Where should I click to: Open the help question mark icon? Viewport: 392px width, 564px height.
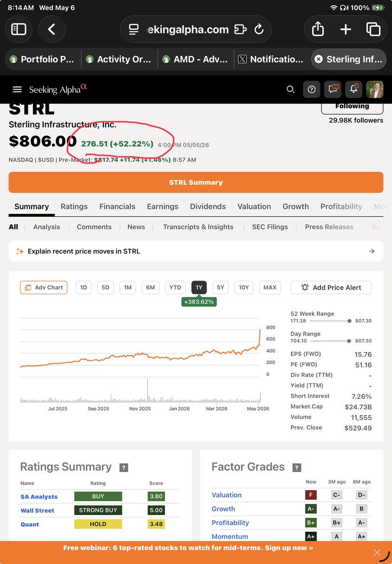311,89
